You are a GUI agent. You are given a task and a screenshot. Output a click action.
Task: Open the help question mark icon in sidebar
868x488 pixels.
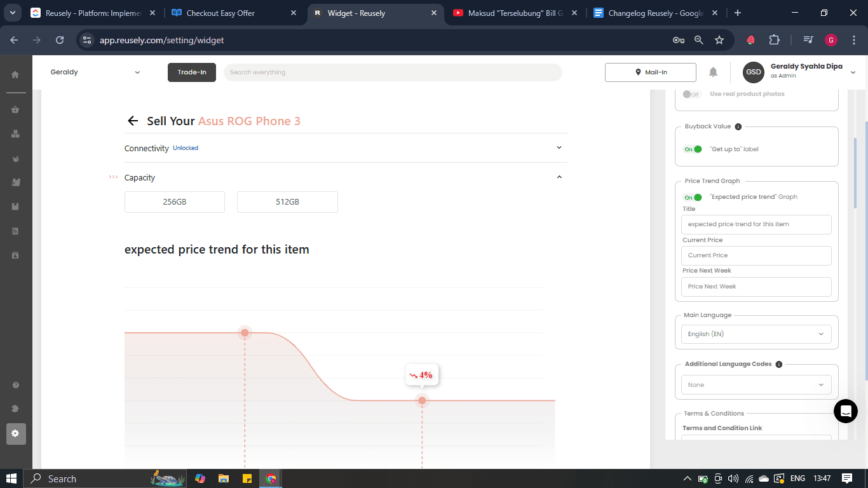pos(15,385)
